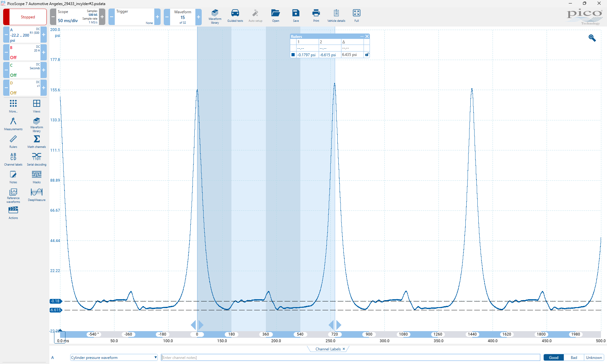This screenshot has width=607, height=364.
Task: Click the channel notes input field
Action: [350, 357]
